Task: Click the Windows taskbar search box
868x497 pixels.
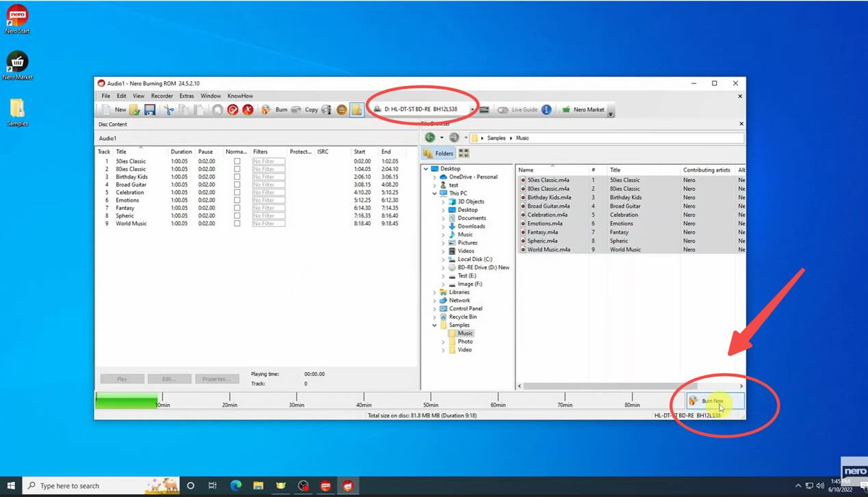Action: 101,486
